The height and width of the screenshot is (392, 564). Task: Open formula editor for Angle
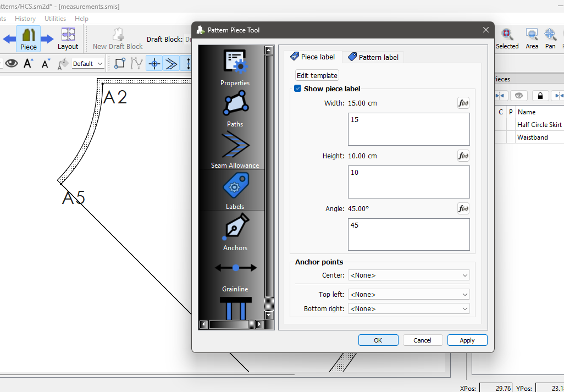pos(463,208)
